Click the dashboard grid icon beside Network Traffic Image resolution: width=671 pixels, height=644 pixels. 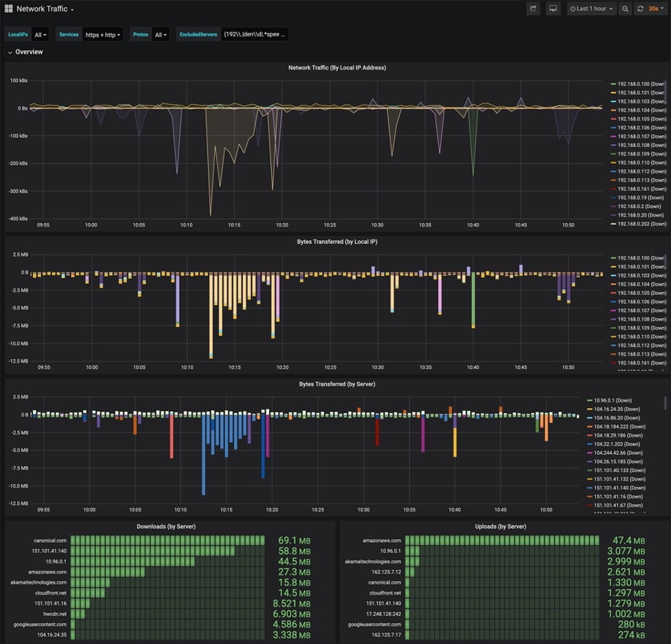pyautogui.click(x=9, y=9)
